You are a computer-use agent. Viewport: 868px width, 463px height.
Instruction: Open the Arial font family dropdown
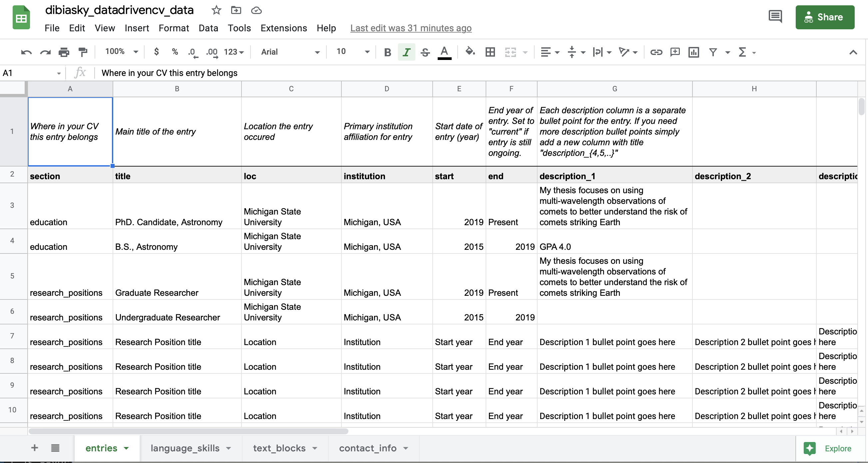290,52
